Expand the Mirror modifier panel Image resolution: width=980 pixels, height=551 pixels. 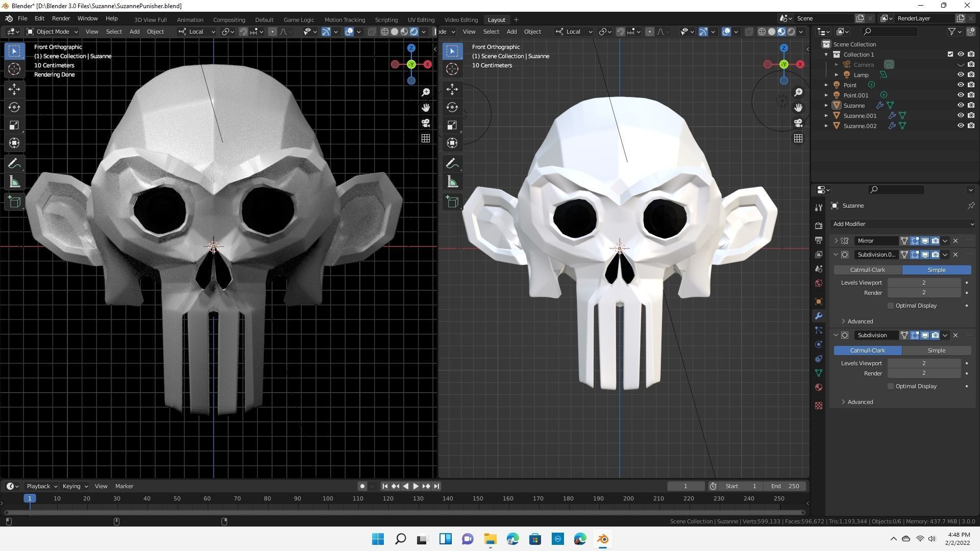836,241
